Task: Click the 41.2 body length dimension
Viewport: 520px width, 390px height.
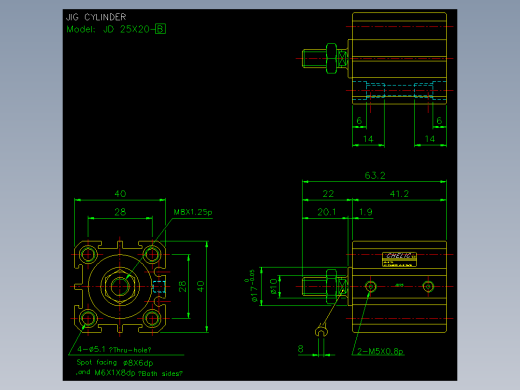Action: coord(399,194)
